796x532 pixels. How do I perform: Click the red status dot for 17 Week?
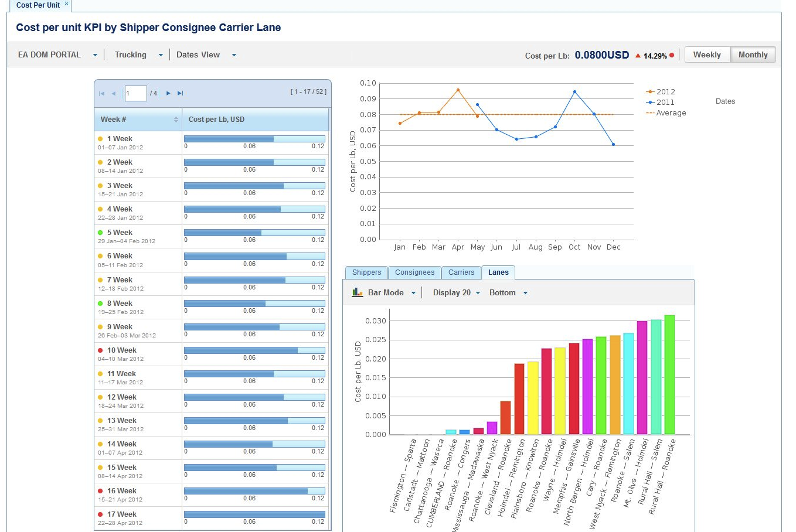coord(100,514)
